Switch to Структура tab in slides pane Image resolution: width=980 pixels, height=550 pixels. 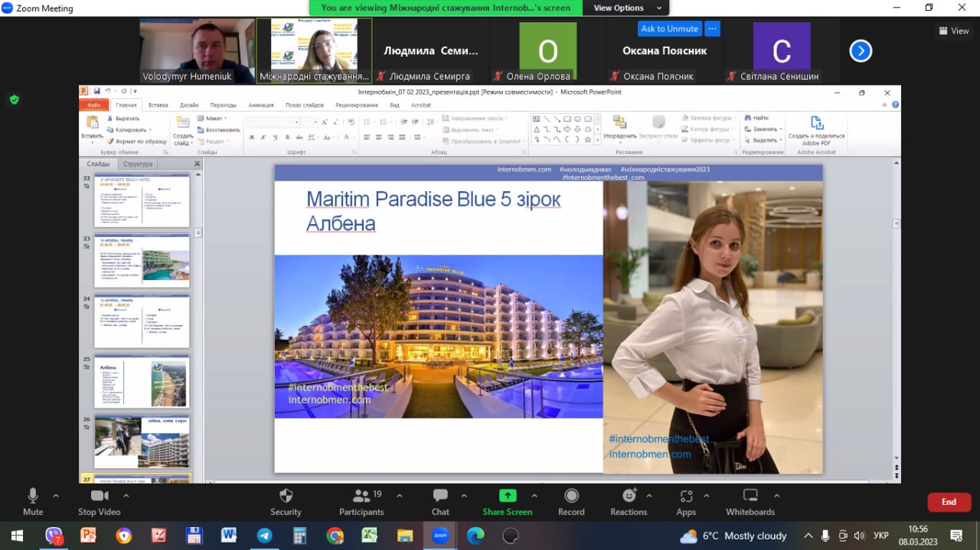(x=138, y=164)
